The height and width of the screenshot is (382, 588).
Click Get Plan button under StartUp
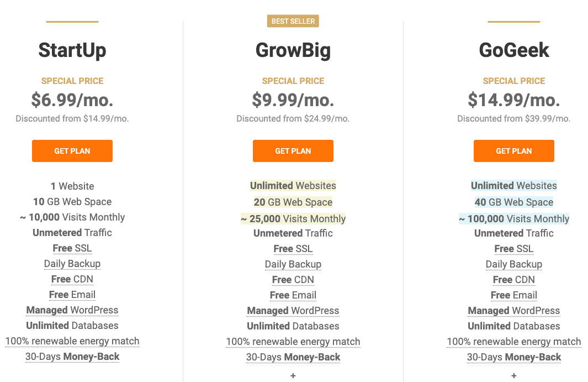[x=72, y=151]
